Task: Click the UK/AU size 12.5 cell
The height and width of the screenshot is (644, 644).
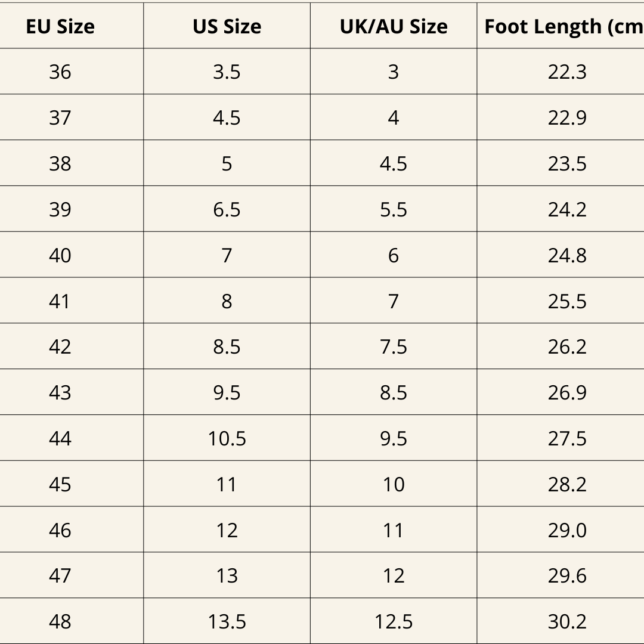Action: click(394, 621)
